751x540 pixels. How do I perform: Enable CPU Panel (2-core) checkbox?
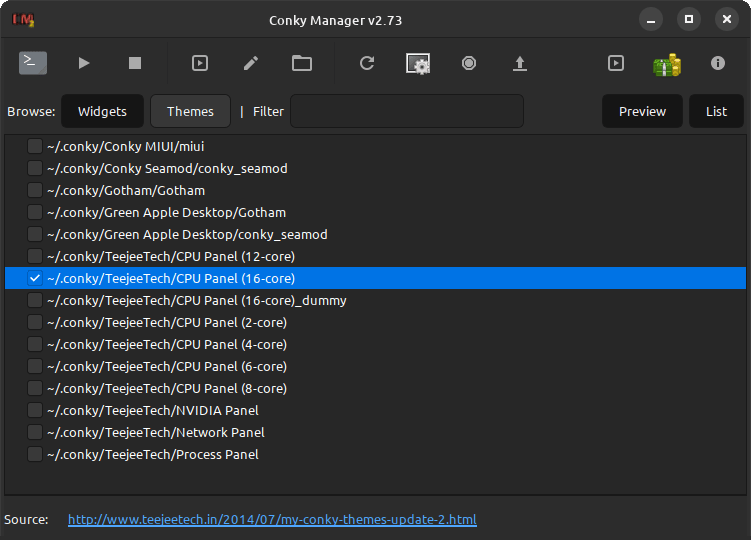click(x=35, y=322)
